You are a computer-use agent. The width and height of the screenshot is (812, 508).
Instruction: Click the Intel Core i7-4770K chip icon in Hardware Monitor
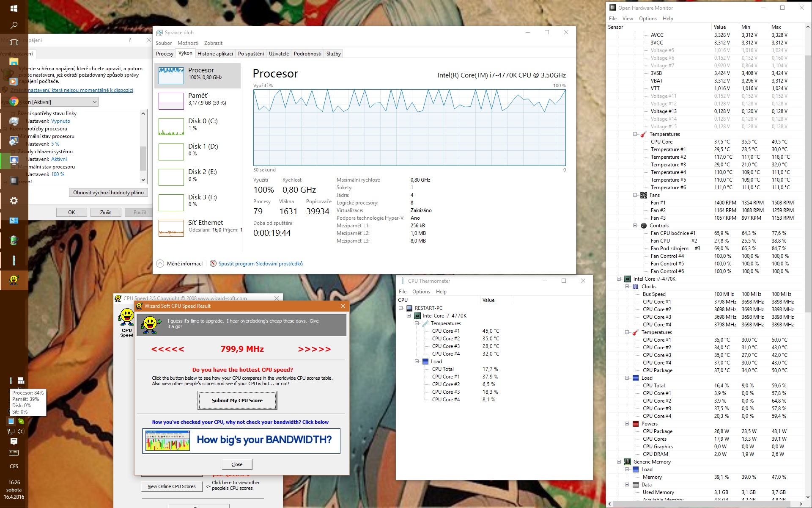tap(628, 279)
